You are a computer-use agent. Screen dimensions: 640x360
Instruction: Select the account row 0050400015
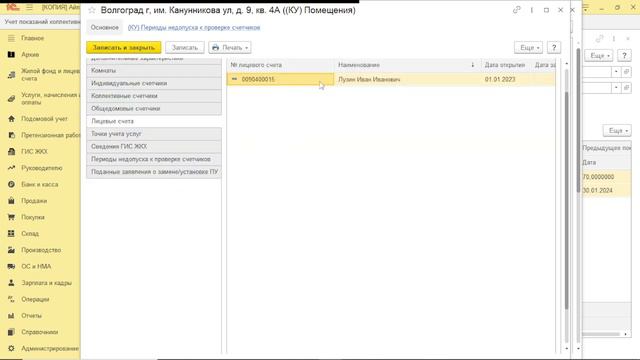click(x=391, y=79)
